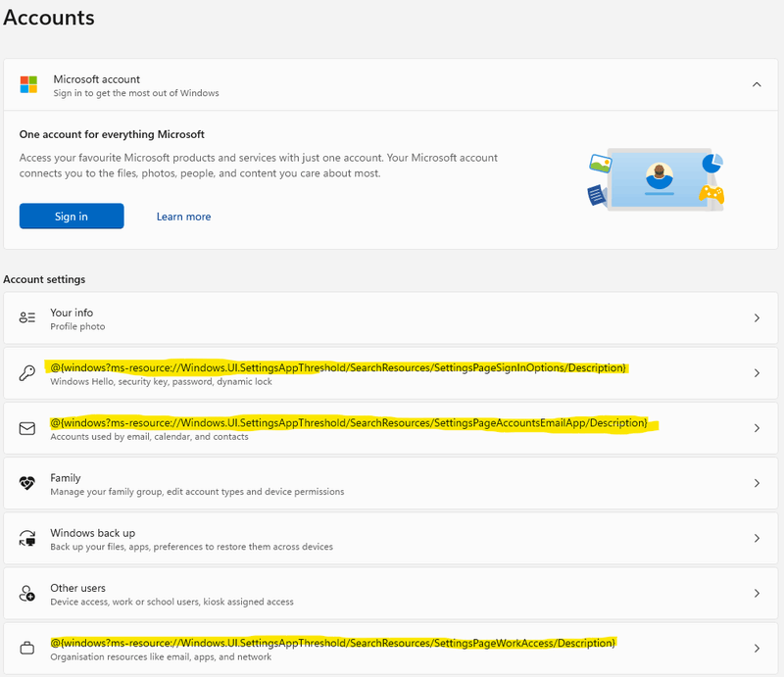Click the envelope icon for email accounts
Screen dimensions: 784x677
[27, 428]
